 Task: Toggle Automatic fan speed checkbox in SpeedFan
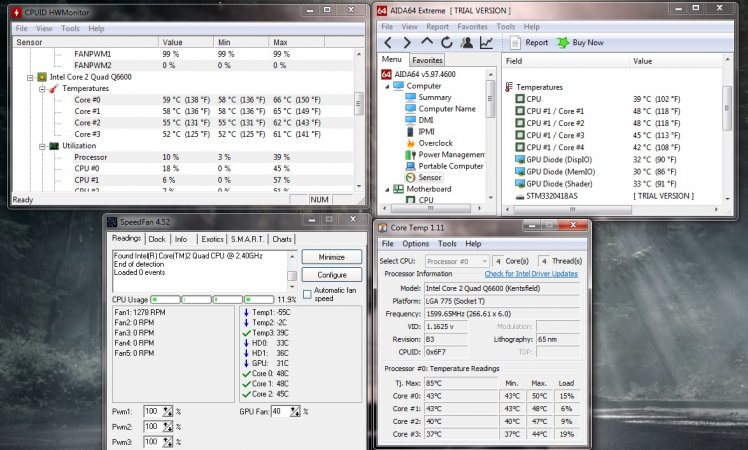307,294
